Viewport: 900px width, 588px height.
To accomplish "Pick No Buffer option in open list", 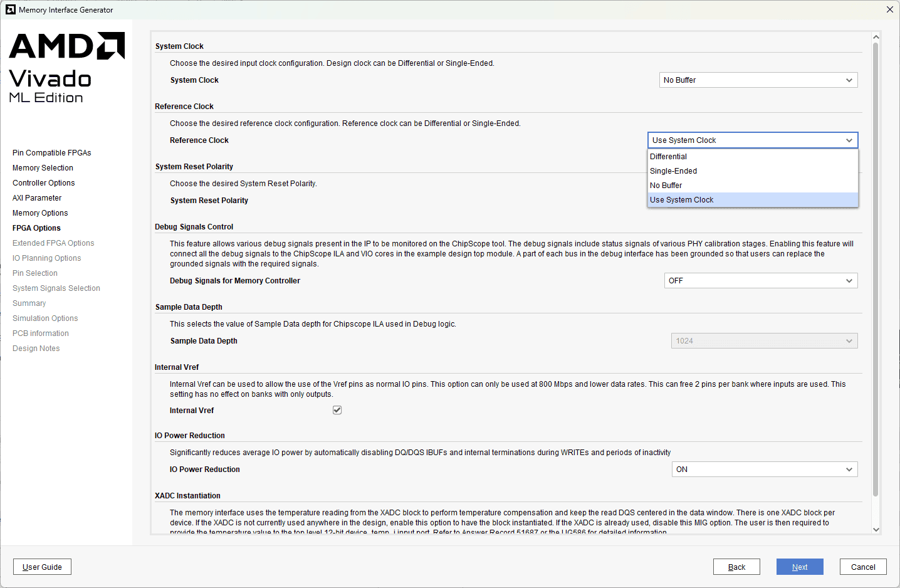I will pos(666,186).
